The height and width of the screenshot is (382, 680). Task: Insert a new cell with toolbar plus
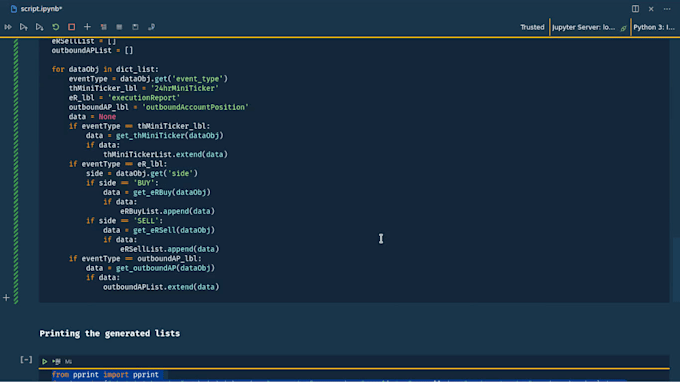87,27
